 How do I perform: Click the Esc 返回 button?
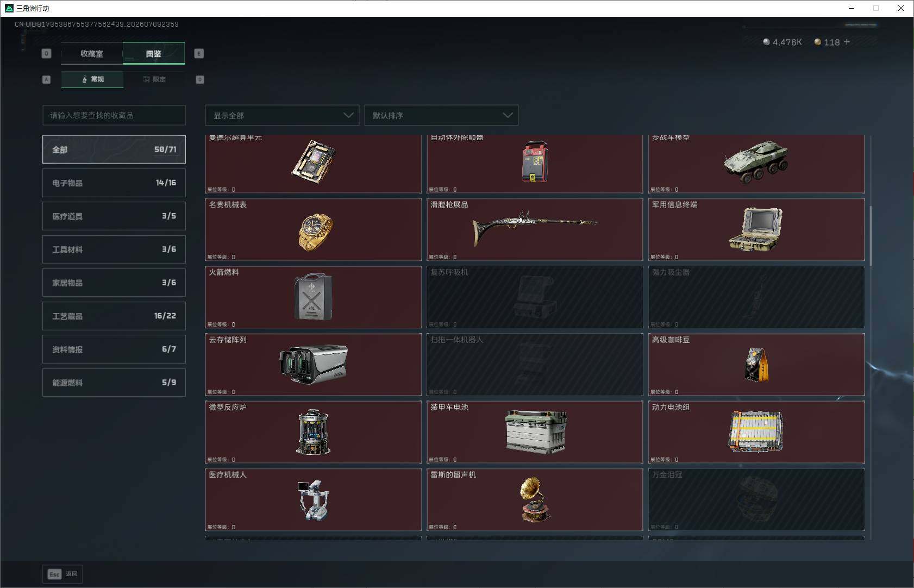pyautogui.click(x=62, y=574)
